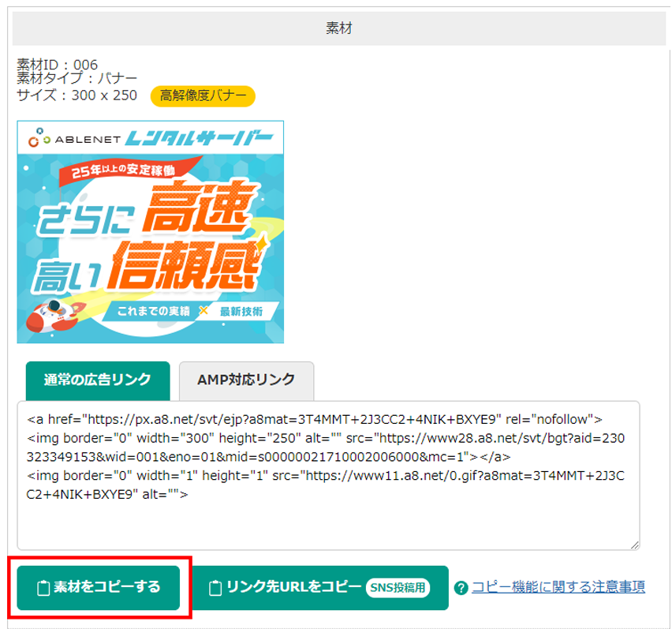Focus the ad HTML code text area
The image size is (672, 629).
tap(328, 489)
